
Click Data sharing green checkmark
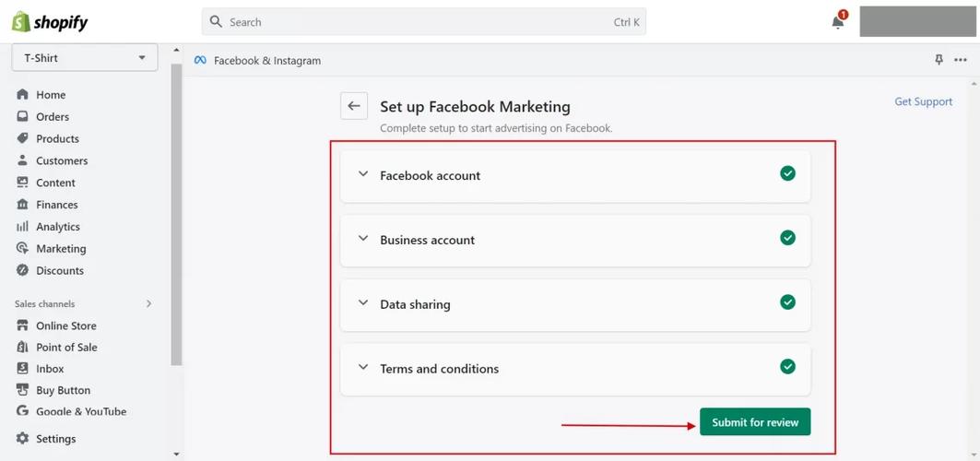pyautogui.click(x=787, y=302)
